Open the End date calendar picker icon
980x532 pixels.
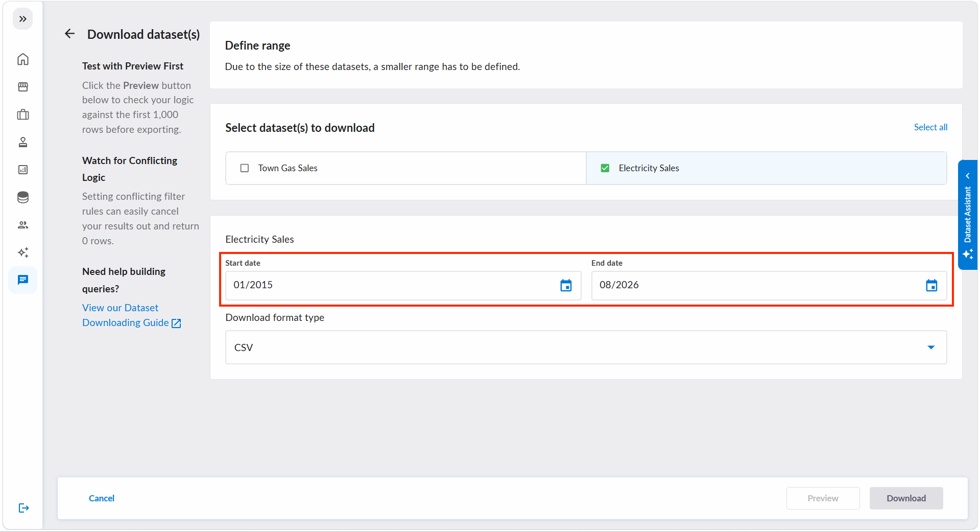[x=931, y=285]
